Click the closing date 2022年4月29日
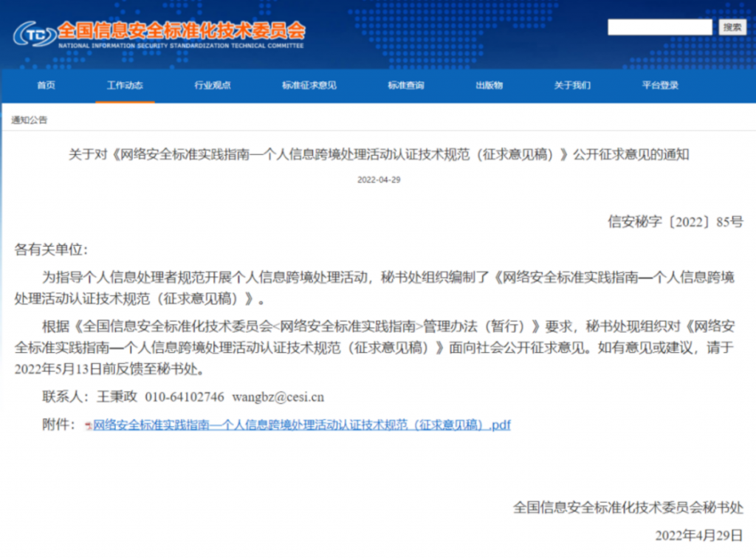The width and height of the screenshot is (756, 558). tap(699, 535)
